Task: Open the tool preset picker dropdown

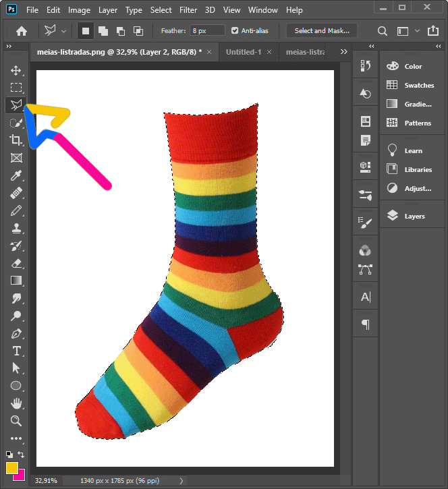Action: point(63,31)
